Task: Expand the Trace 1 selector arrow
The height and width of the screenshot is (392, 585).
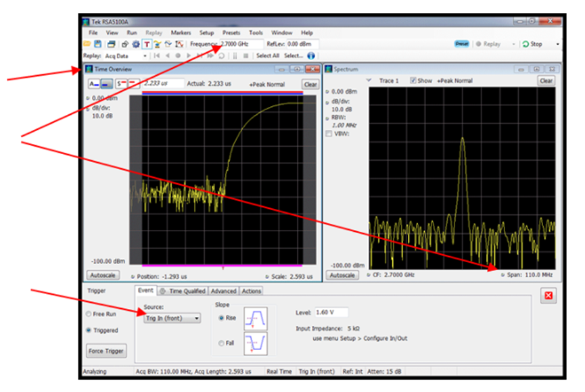Action: [369, 80]
